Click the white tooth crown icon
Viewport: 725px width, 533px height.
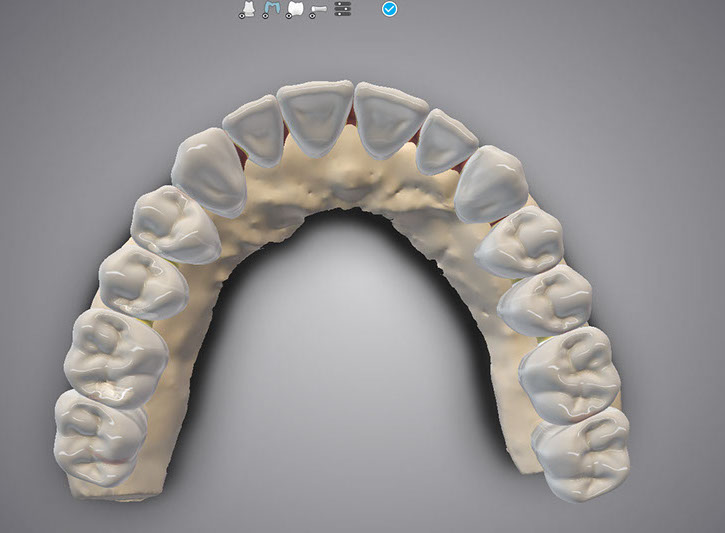click(x=295, y=7)
